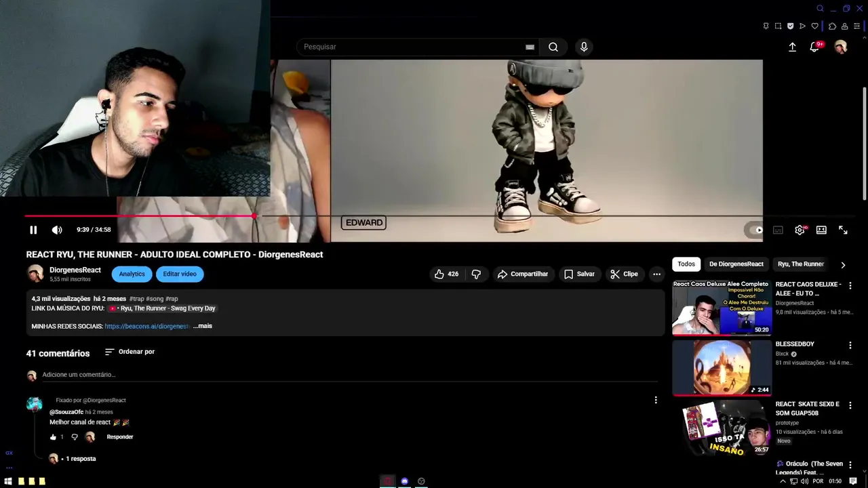Open the player settings gear
868x488 pixels.
tap(800, 230)
